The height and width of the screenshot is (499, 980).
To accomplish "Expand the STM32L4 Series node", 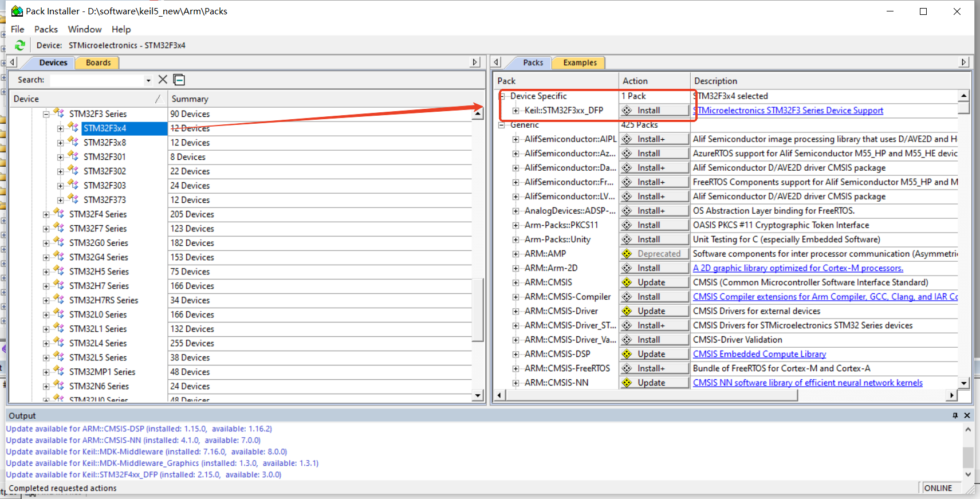I will [x=46, y=343].
